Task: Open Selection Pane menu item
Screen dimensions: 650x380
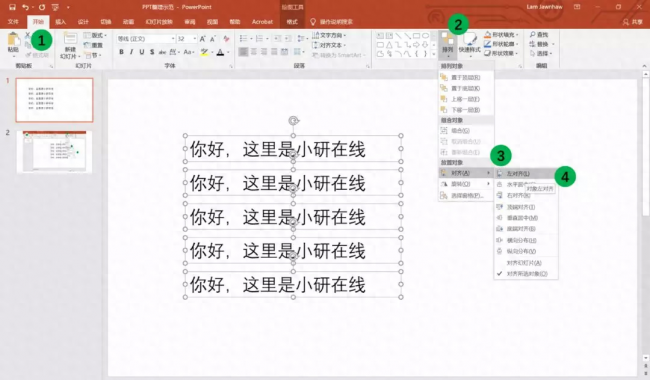Action: click(x=466, y=196)
